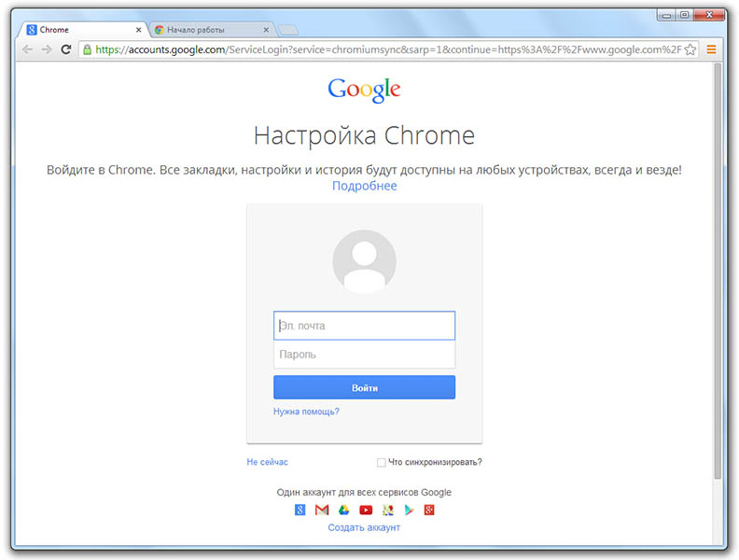739x560 pixels.
Task: Focus the Пароль input field
Action: [364, 354]
